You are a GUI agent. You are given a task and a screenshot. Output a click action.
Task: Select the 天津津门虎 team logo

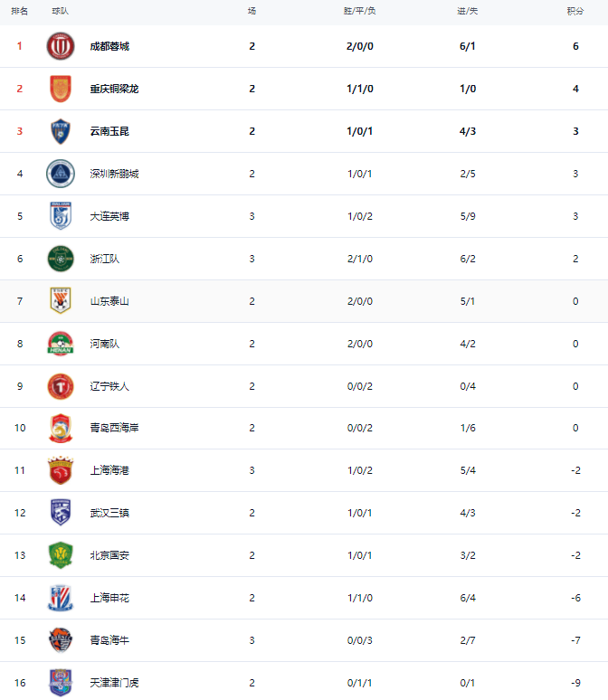tap(61, 682)
